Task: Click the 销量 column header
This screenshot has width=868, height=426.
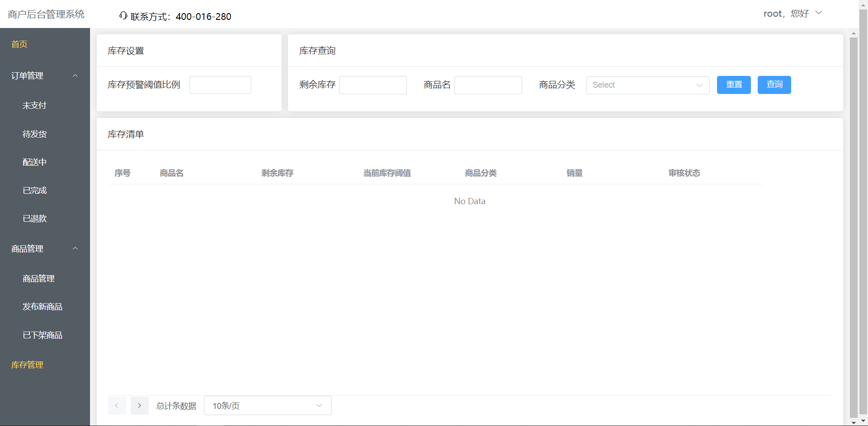Action: coord(575,173)
